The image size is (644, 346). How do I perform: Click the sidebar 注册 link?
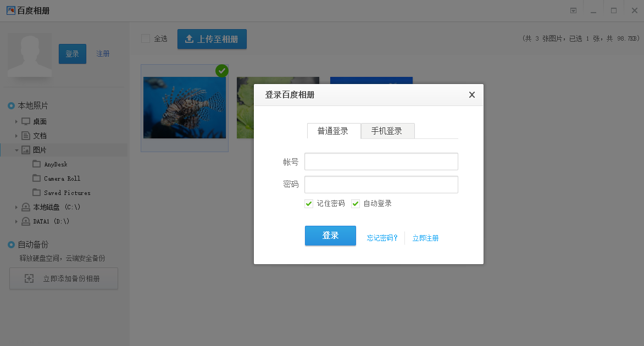click(x=103, y=54)
